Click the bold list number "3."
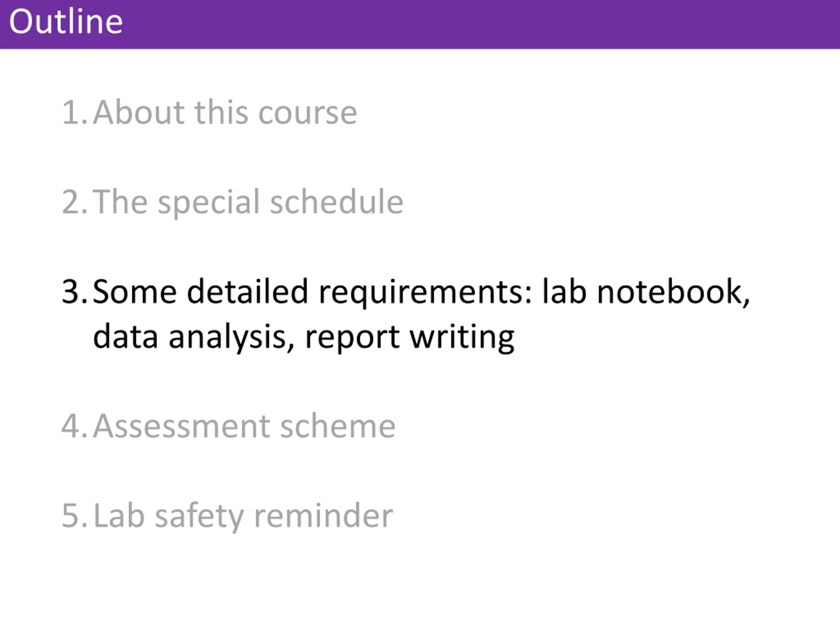Image resolution: width=840 pixels, height=630 pixels. tap(75, 292)
